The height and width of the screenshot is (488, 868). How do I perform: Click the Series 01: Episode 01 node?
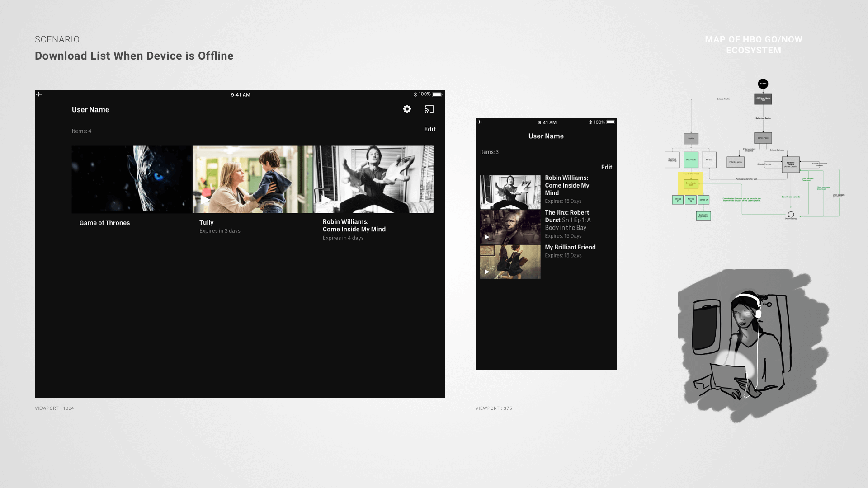(x=703, y=216)
